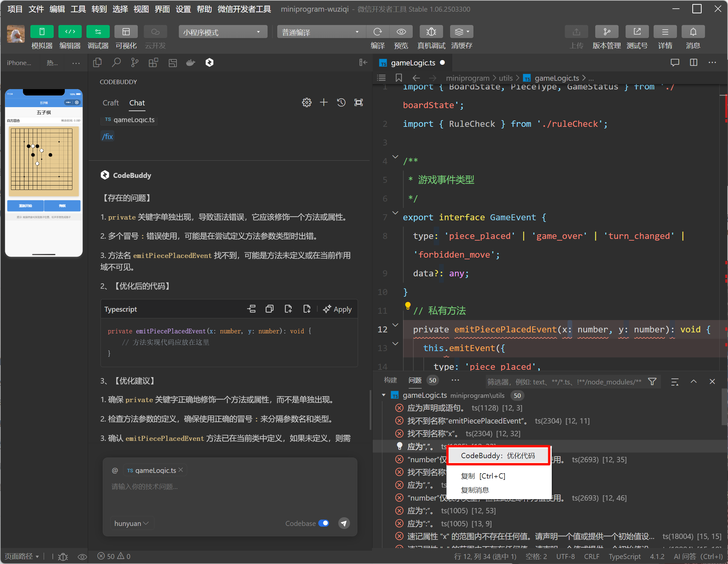Open CodeBuddy settings gear icon

307,102
